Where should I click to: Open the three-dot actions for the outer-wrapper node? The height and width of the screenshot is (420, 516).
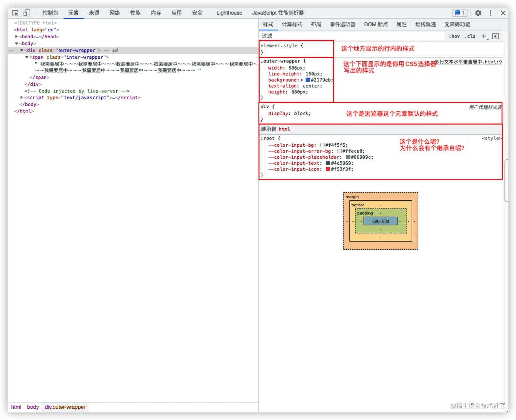[x=11, y=50]
